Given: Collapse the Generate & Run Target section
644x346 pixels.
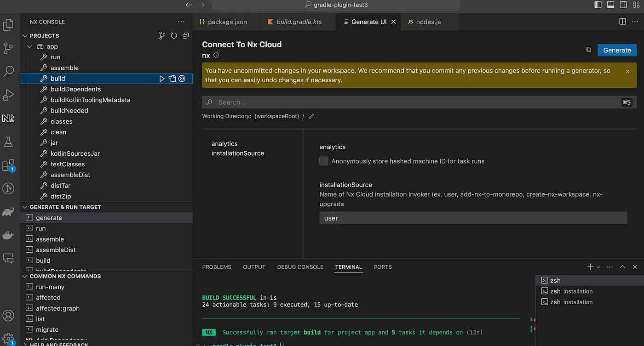Looking at the screenshot, I should pos(25,207).
